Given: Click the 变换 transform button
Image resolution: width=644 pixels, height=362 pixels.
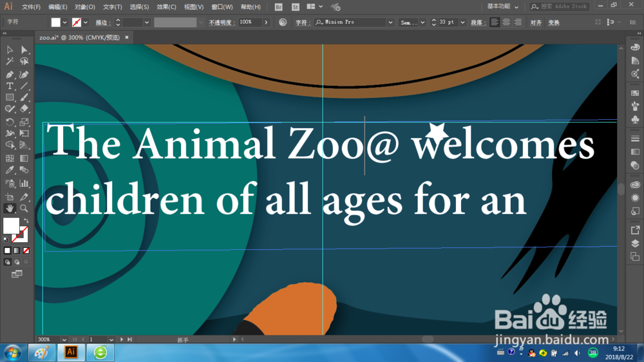Looking at the screenshot, I should pos(554,23).
